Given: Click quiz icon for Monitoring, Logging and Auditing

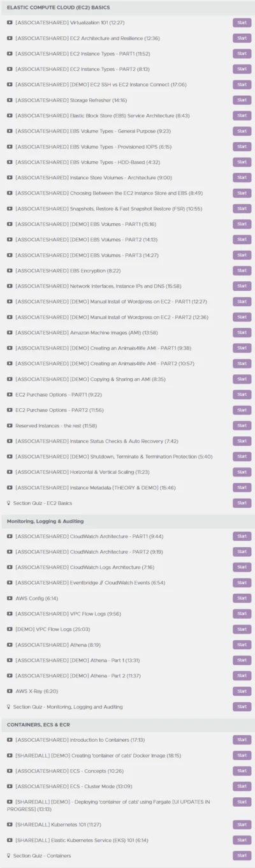Looking at the screenshot, I should pos(9,707).
